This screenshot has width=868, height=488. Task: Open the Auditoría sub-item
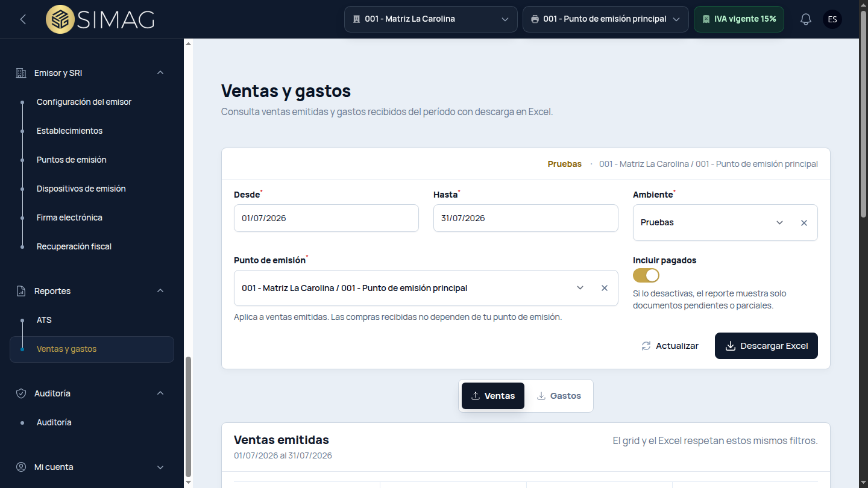coord(54,422)
